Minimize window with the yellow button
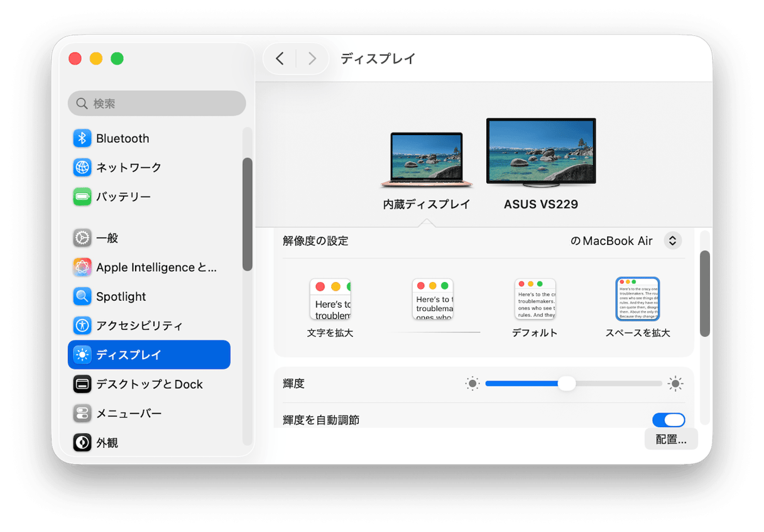This screenshot has height=532, width=764. (95, 58)
